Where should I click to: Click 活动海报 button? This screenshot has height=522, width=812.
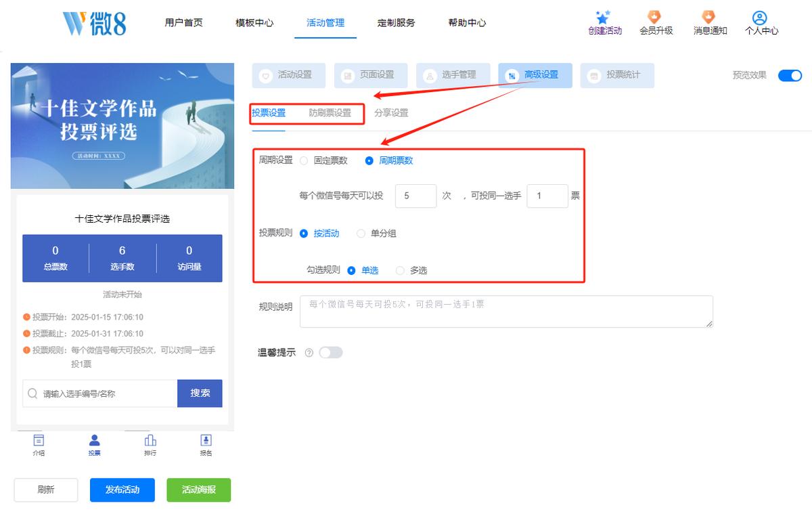click(199, 490)
